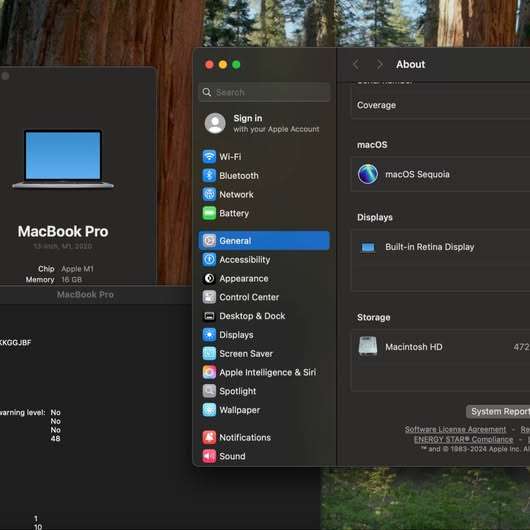
Task: Click the Wi-Fi label in sidebar
Action: [230, 157]
